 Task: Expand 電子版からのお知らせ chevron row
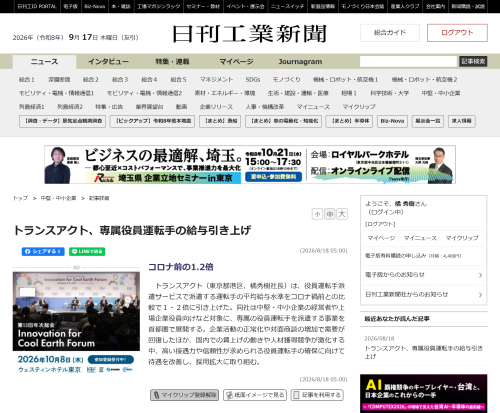[x=423, y=275]
